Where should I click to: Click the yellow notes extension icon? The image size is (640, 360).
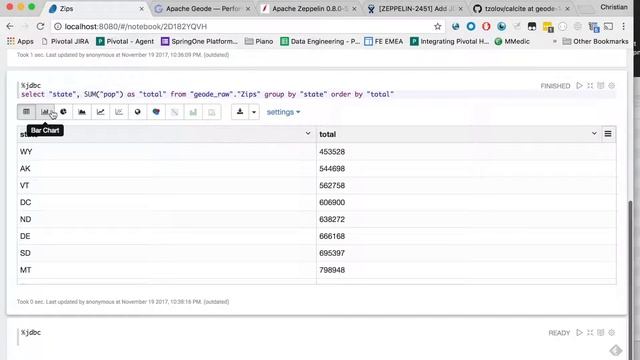pyautogui.click(x=547, y=27)
